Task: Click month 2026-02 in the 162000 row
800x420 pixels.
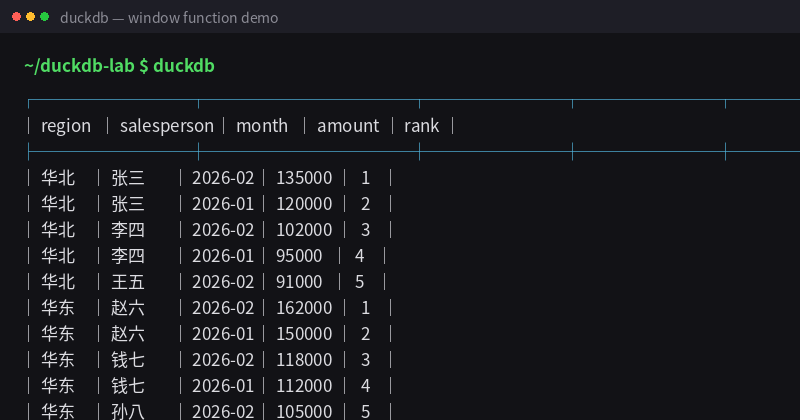Action: (223, 308)
